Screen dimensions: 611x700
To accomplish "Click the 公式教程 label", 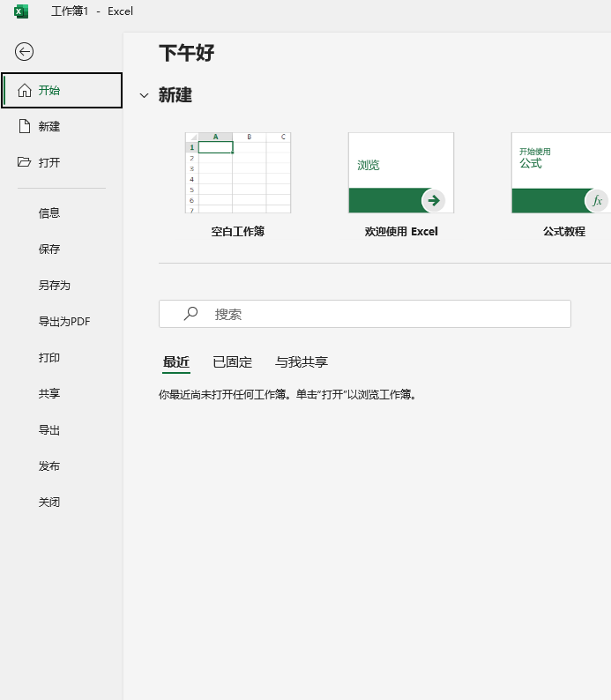I will coord(564,232).
